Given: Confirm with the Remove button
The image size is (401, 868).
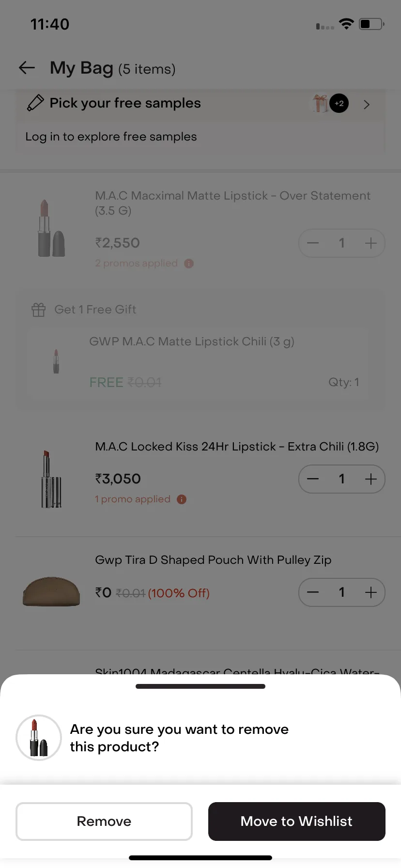Looking at the screenshot, I should (x=104, y=821).
